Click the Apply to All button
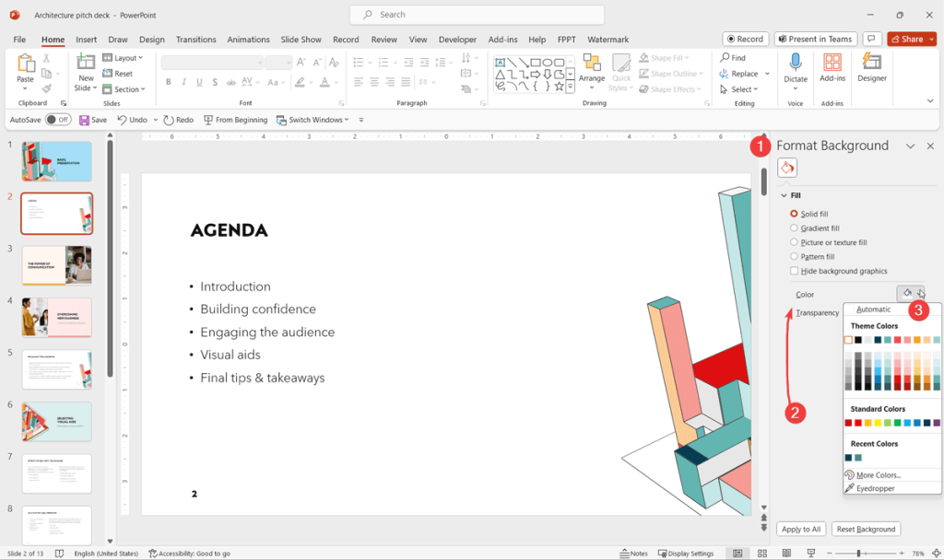The height and width of the screenshot is (560, 944). (800, 529)
